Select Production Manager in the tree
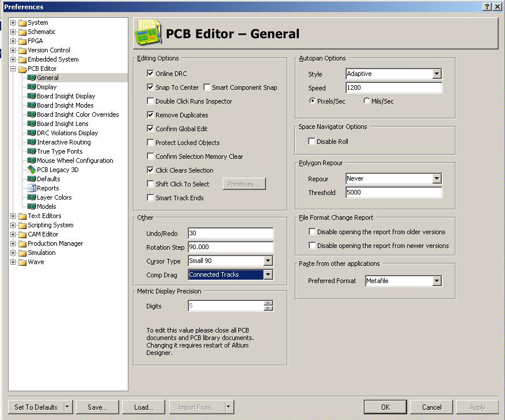 pos(55,243)
